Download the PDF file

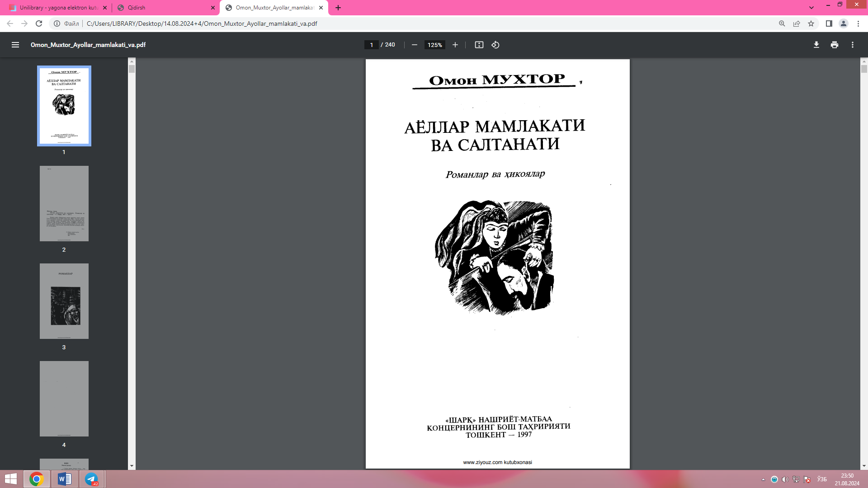click(x=816, y=45)
